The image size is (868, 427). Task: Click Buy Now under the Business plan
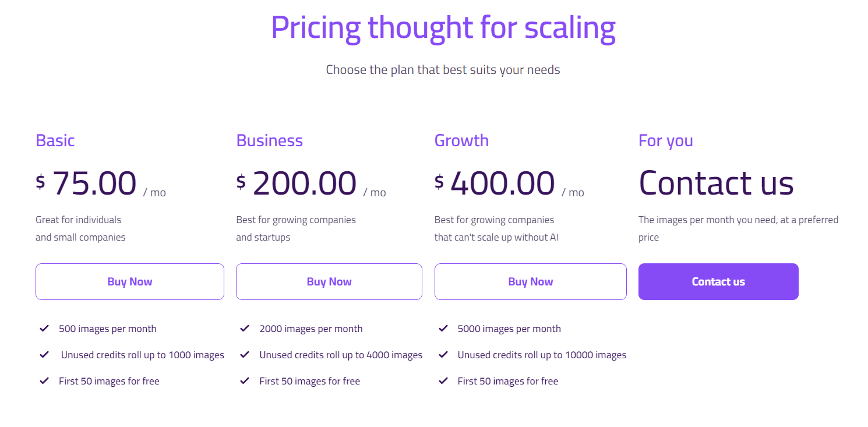[x=329, y=281]
